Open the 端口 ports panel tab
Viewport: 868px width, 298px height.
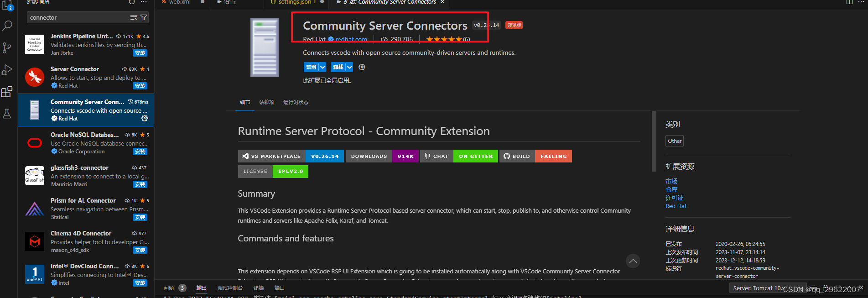[x=279, y=288]
